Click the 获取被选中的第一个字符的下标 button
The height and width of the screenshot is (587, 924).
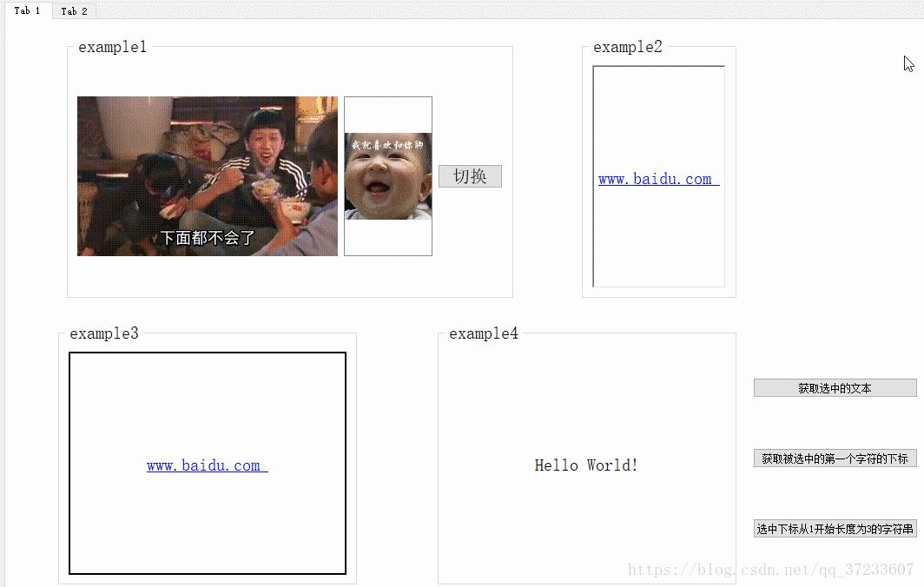click(x=835, y=458)
